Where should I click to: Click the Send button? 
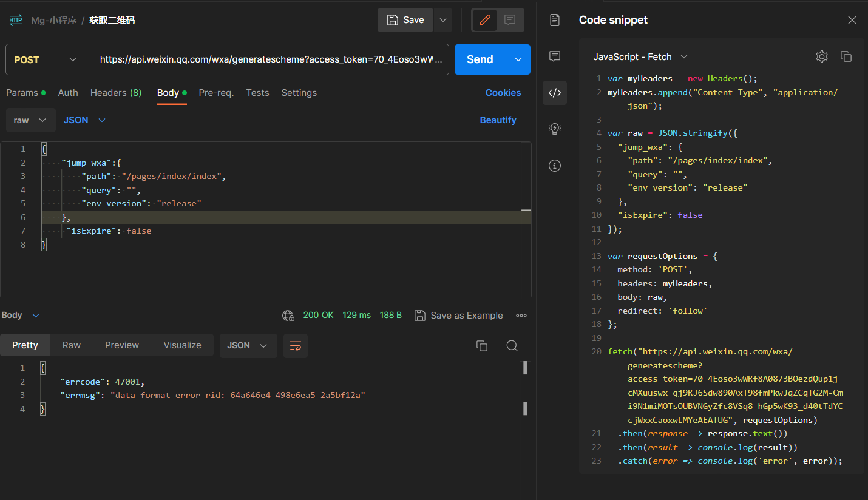pos(480,59)
